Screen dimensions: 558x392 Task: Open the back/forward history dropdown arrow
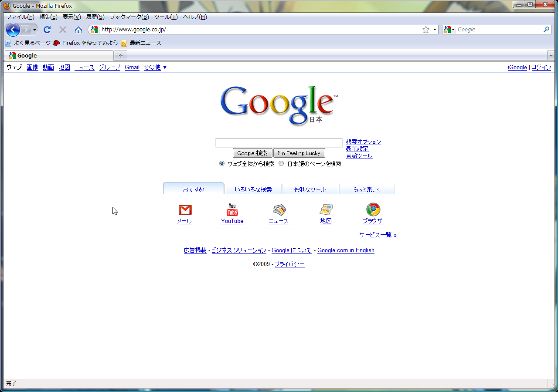[35, 30]
